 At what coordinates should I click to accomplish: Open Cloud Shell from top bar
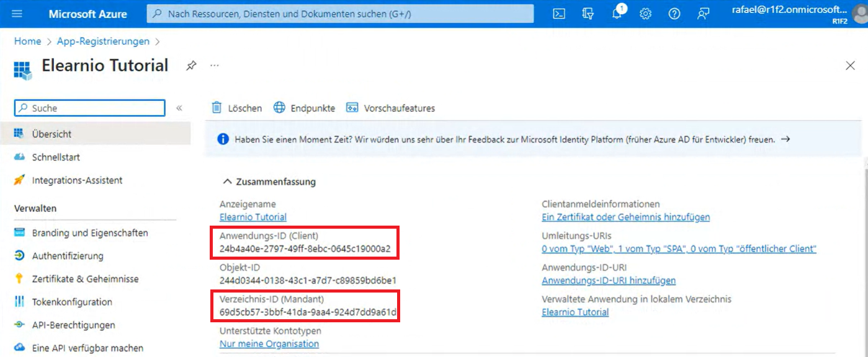(x=559, y=14)
